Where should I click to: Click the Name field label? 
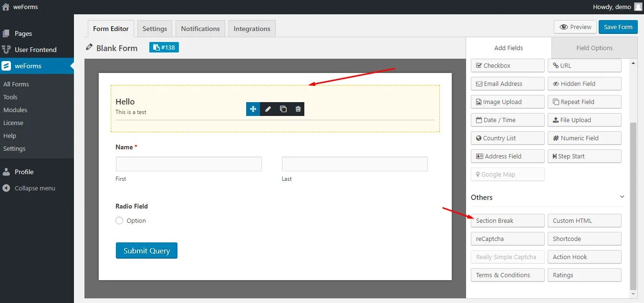tap(124, 147)
